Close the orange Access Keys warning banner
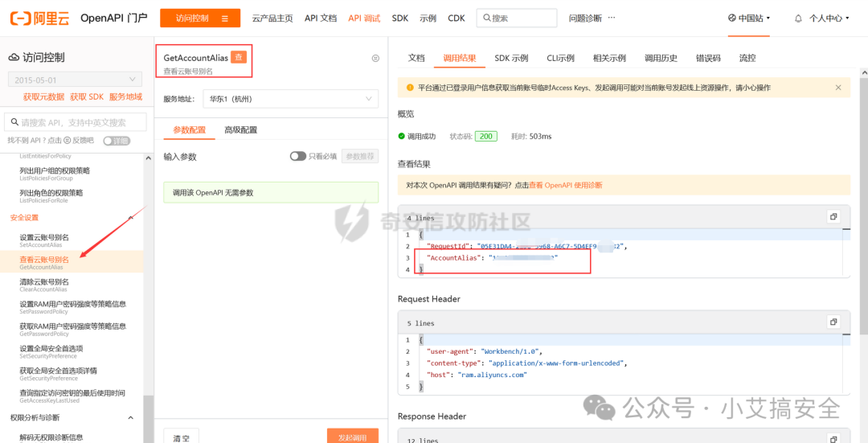The image size is (868, 443). pos(838,88)
